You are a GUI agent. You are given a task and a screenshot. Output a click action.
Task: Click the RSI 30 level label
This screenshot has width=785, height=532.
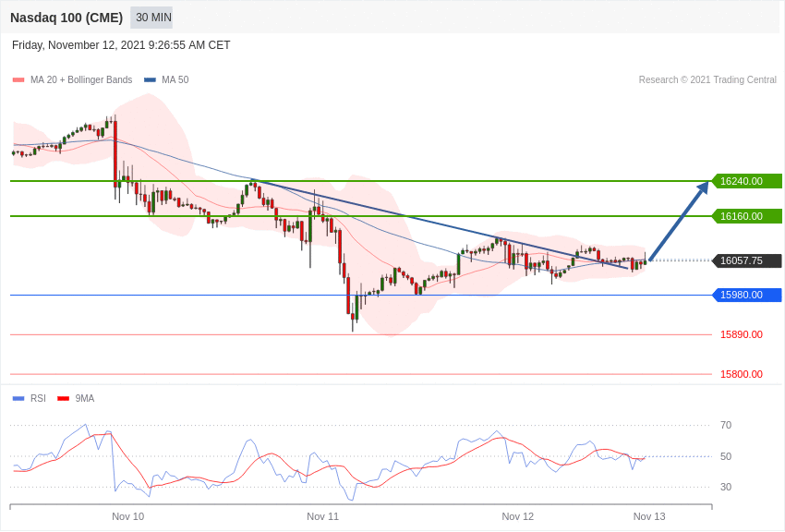point(726,487)
